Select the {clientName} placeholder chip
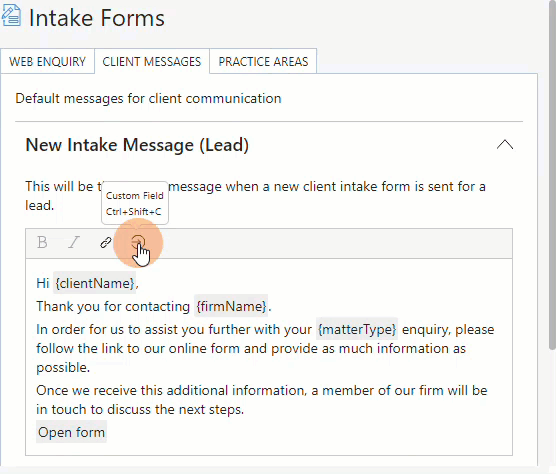 tap(95, 283)
